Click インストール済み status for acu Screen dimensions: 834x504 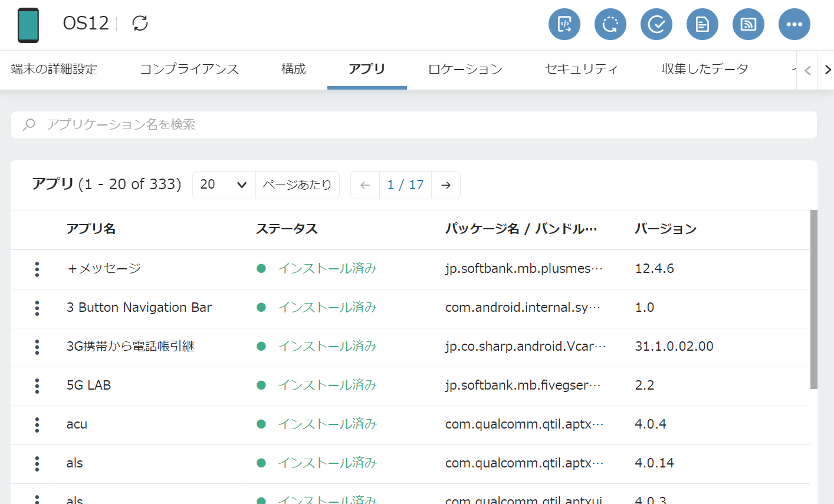pos(327,424)
